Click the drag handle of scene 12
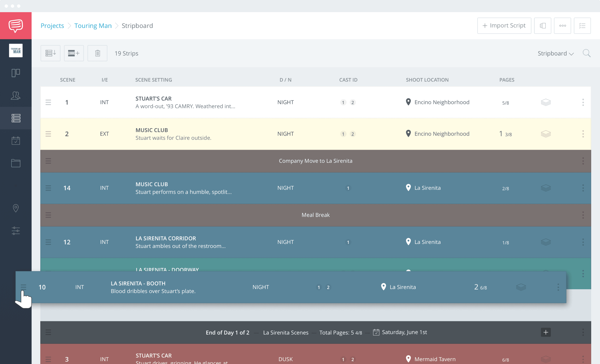The image size is (600, 364). [x=48, y=242]
